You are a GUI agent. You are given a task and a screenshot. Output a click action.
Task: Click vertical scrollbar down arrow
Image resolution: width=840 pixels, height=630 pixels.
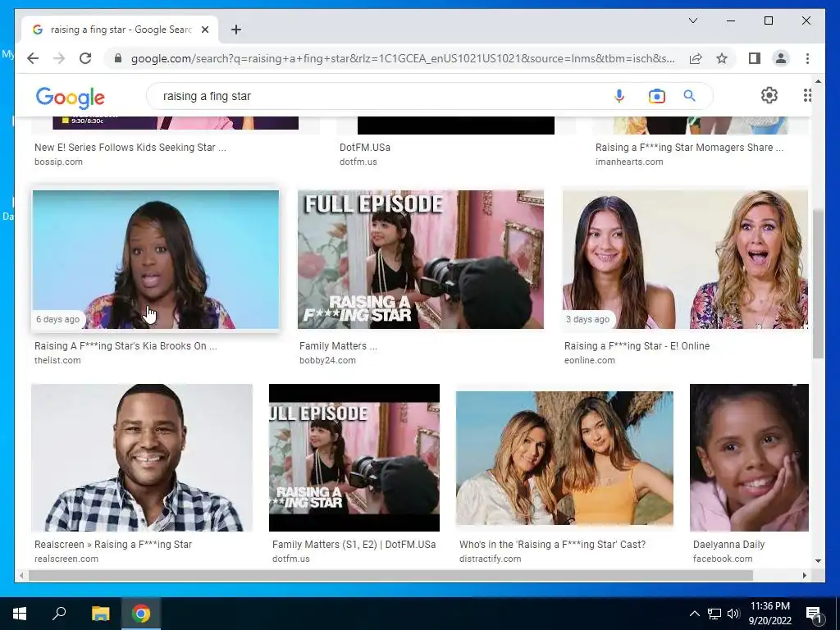click(x=818, y=561)
